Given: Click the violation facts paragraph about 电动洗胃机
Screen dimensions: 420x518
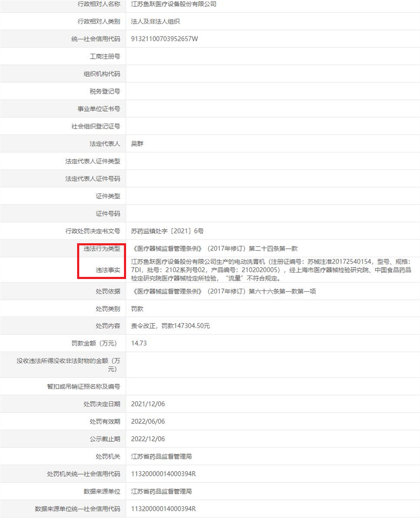Looking at the screenshot, I should [x=270, y=270].
